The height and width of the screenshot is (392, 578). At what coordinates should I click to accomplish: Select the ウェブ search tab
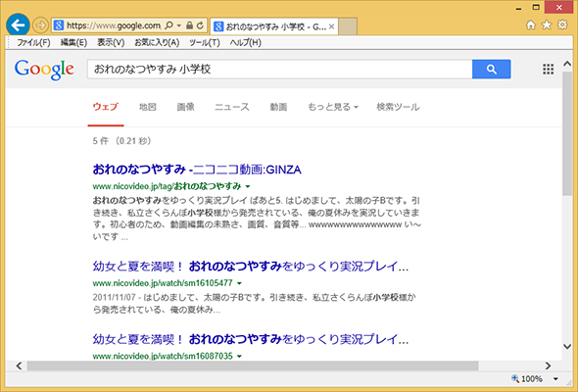106,107
